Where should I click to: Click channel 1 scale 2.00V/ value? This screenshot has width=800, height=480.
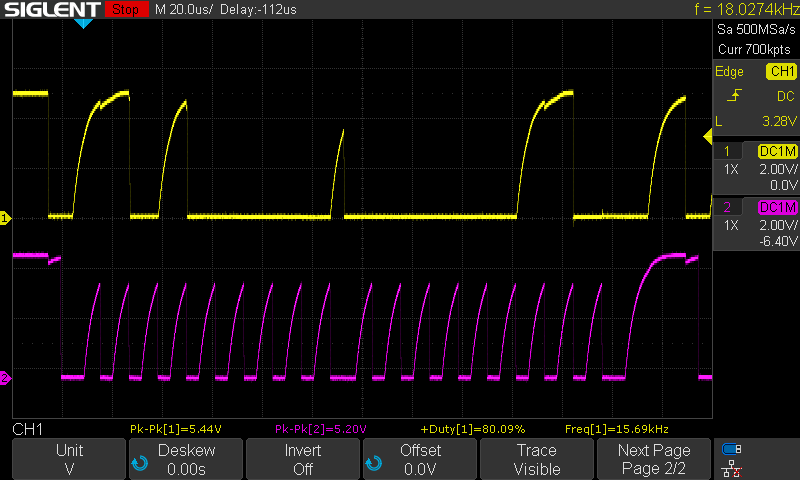[x=778, y=169]
